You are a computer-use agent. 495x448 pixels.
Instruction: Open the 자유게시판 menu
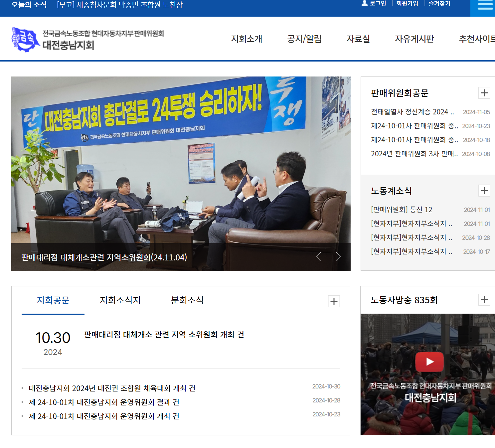pos(414,39)
